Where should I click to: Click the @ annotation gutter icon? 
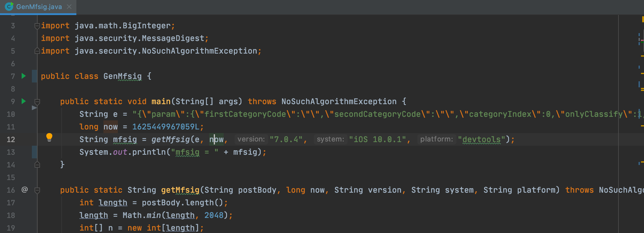(x=25, y=190)
